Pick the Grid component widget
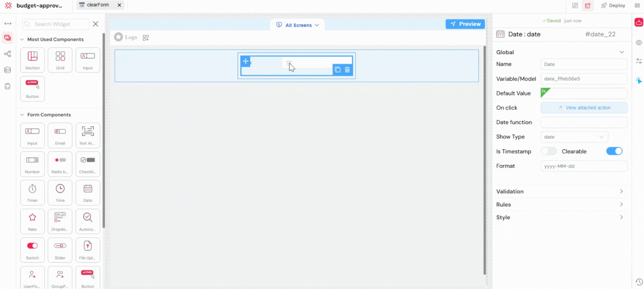Viewport: 644px width, 289px height. pyautogui.click(x=60, y=60)
